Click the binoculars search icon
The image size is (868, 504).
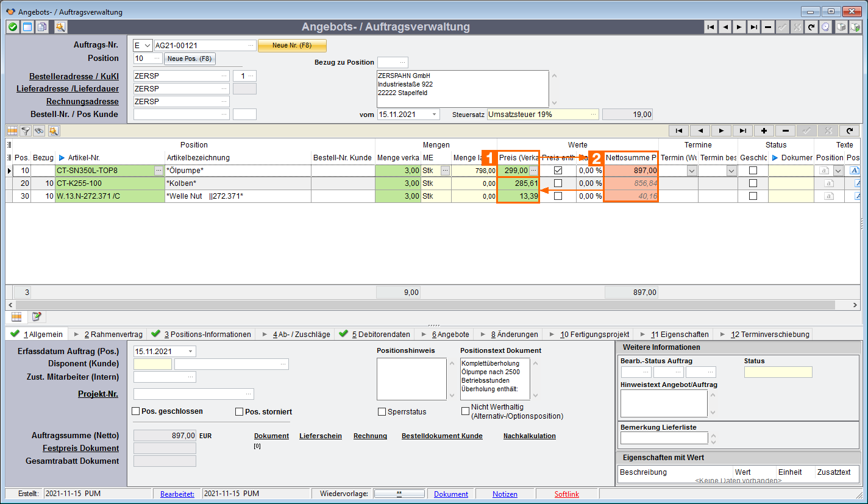click(40, 131)
